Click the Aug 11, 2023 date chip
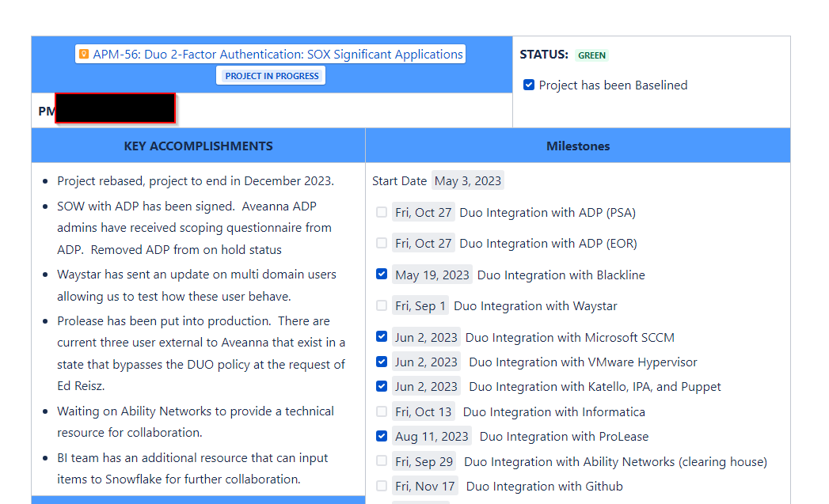Viewport: 829px width, 504px height. 432,437
